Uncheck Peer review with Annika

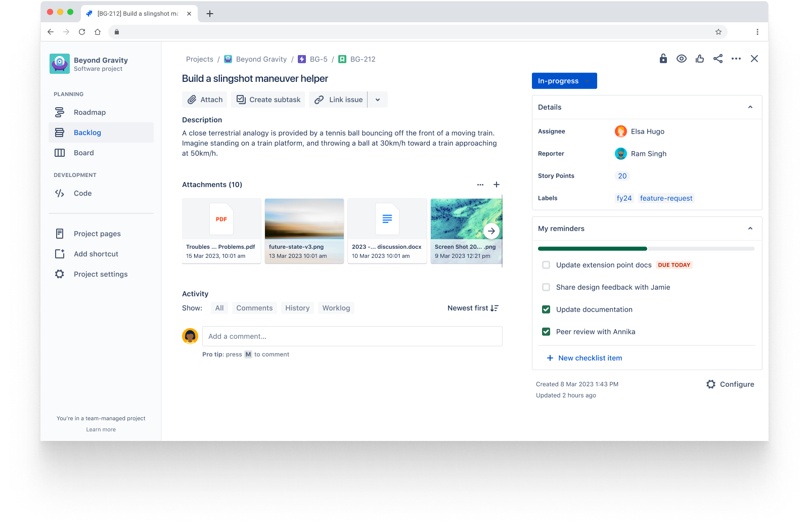[546, 332]
